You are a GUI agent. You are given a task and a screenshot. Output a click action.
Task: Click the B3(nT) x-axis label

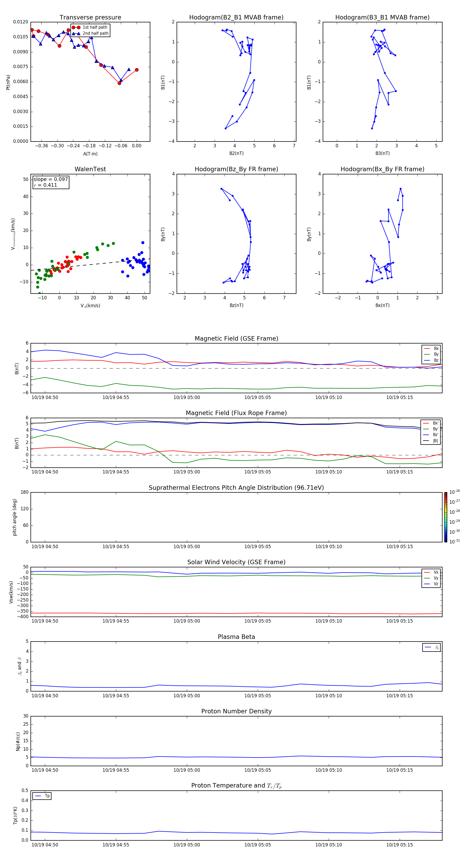[x=382, y=153]
